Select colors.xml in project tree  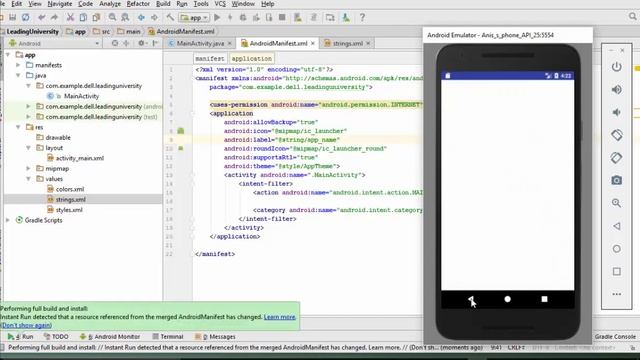coord(70,189)
